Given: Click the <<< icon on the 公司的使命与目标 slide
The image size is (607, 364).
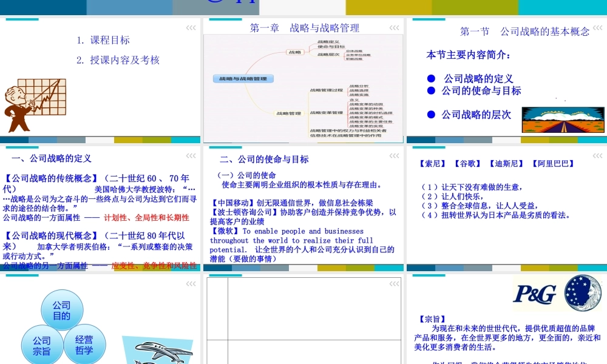Looking at the screenshot, I should [394, 155].
